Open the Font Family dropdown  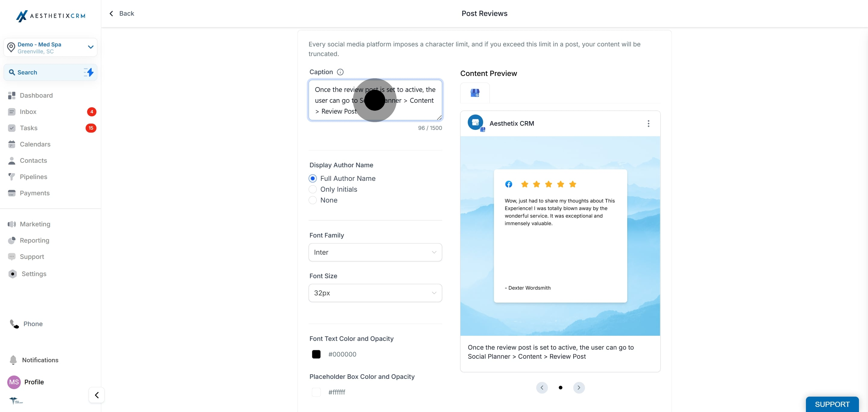click(375, 252)
